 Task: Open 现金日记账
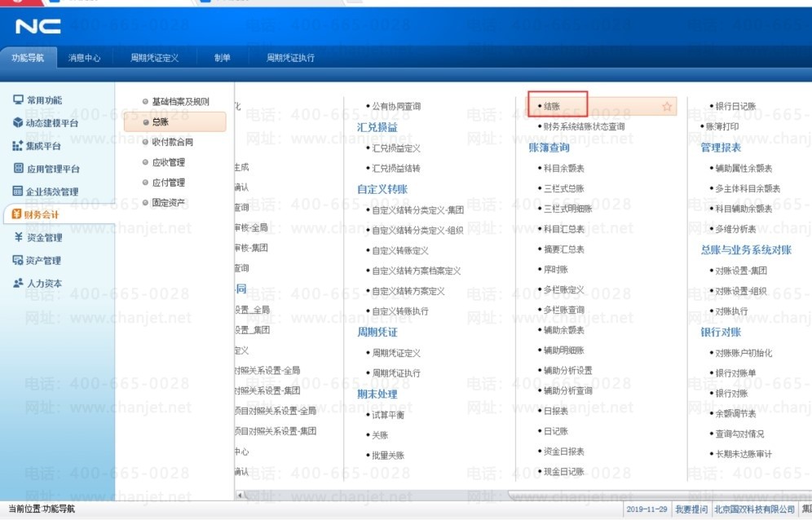pos(564,472)
